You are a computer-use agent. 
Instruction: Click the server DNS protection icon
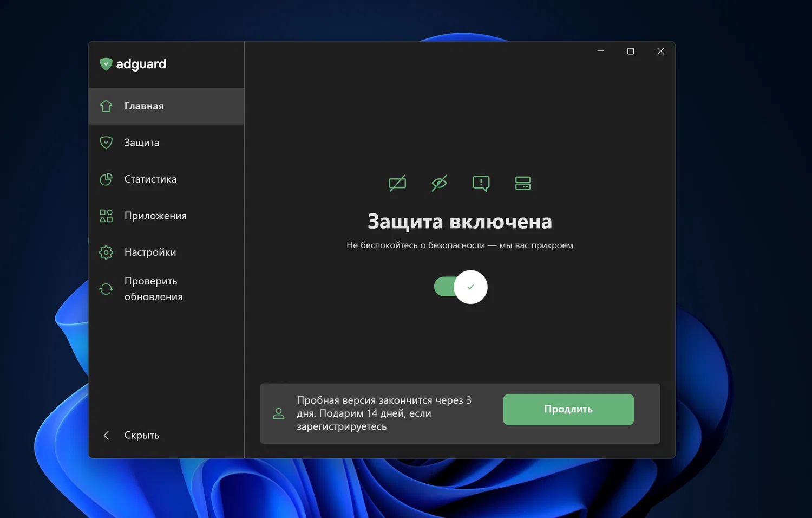[x=523, y=183]
